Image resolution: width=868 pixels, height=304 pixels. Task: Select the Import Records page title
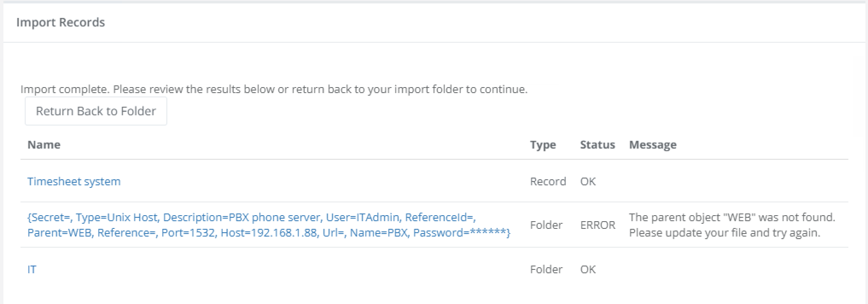click(61, 22)
